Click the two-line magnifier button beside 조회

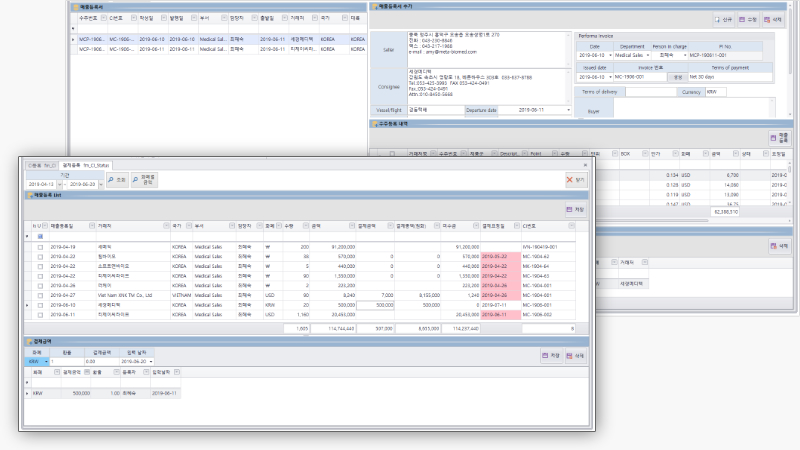144,180
